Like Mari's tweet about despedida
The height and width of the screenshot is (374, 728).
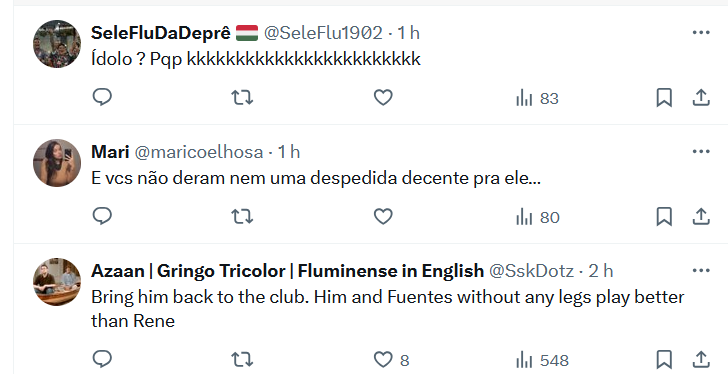(383, 216)
